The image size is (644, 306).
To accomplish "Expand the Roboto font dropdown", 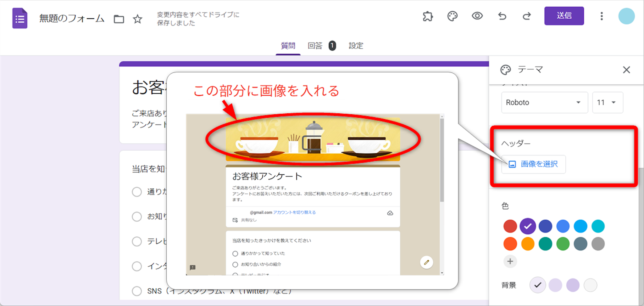I will (544, 102).
